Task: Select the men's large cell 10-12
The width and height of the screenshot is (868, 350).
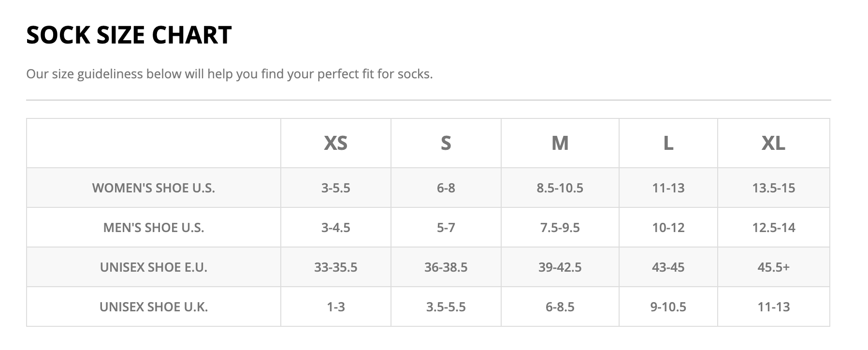Action: pos(668,227)
